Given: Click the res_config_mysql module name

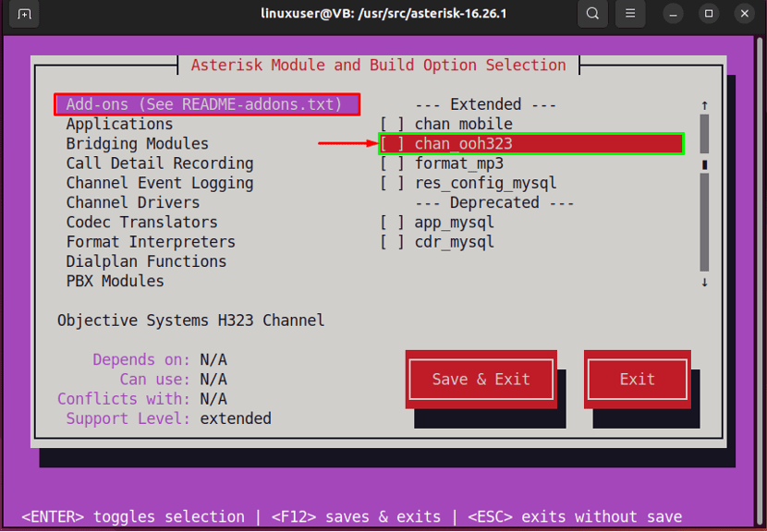Looking at the screenshot, I should [x=486, y=184].
